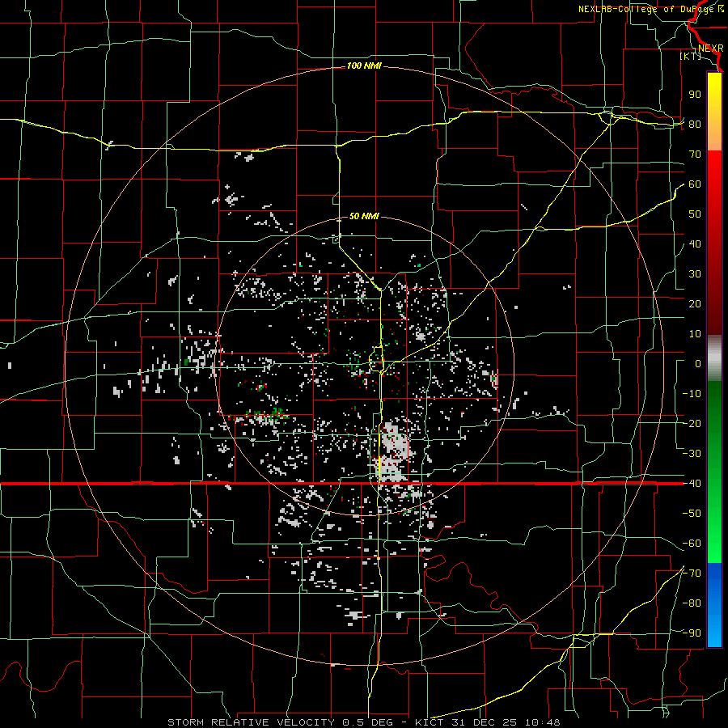Click the "100 NMI" range ring label
This screenshot has height=728, width=728.
[x=364, y=66]
